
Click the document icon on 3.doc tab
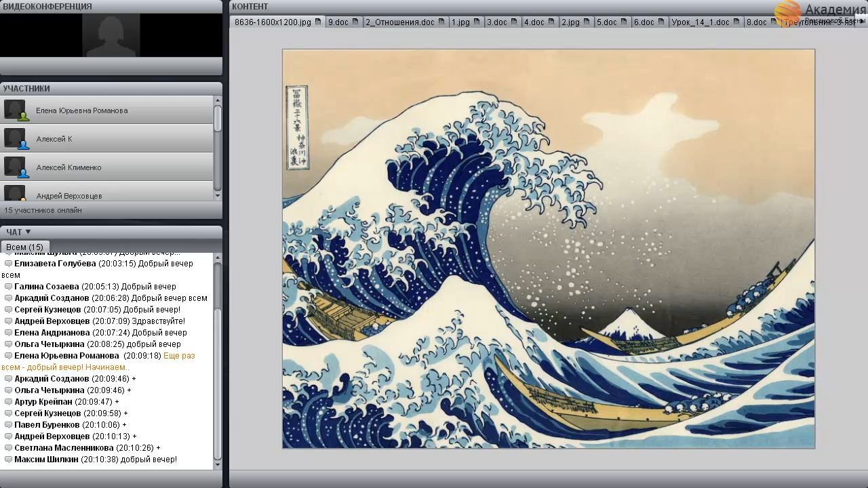(514, 22)
